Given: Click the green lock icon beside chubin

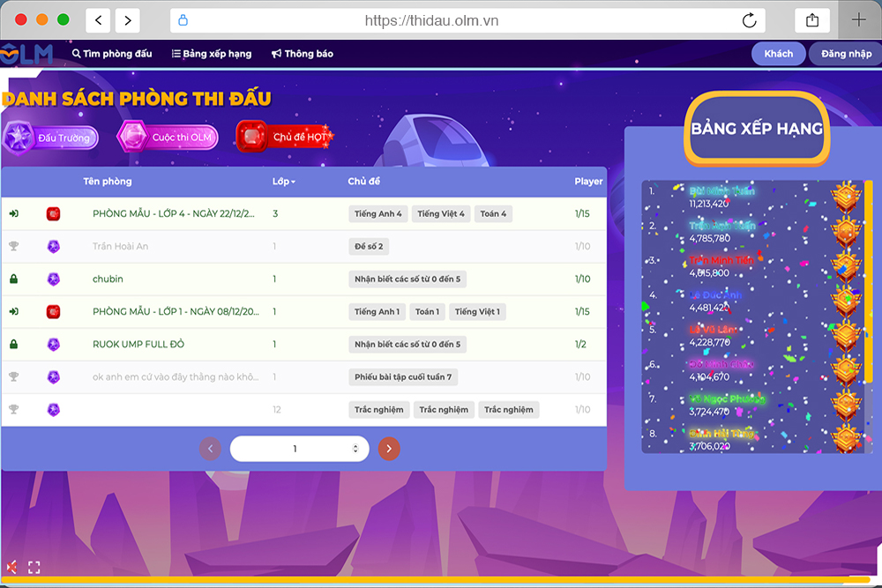Looking at the screenshot, I should pos(14,279).
